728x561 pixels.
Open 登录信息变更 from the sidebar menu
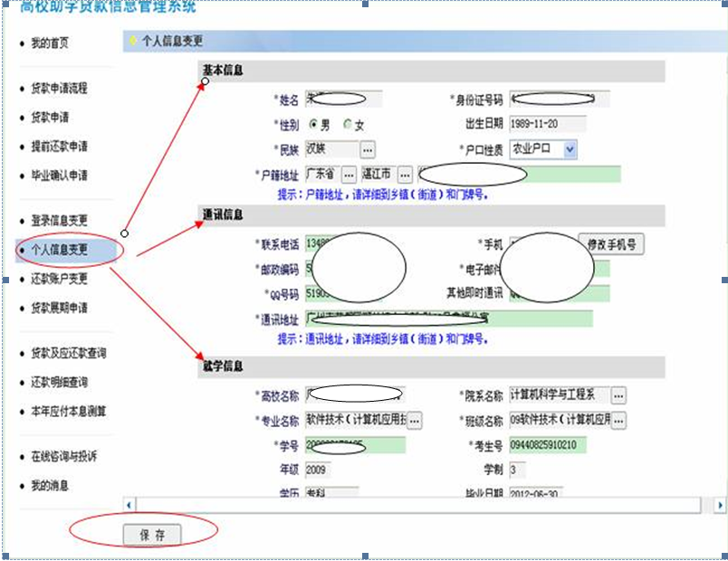[59, 221]
